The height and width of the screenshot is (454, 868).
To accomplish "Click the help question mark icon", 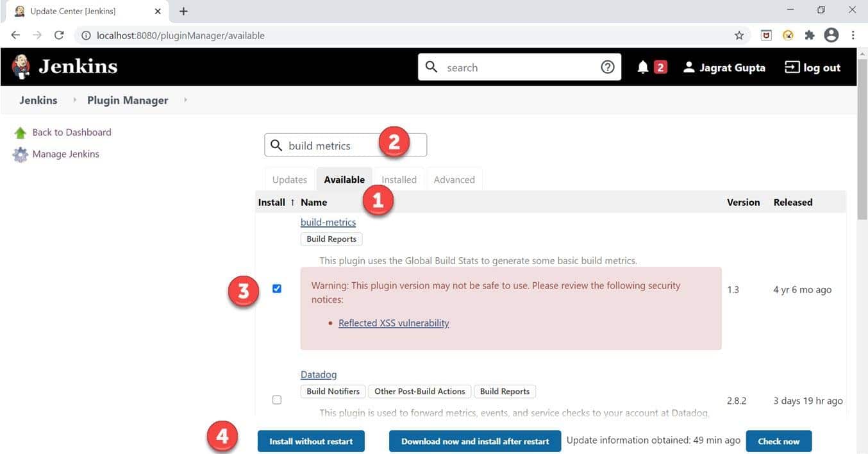I will 606,66.
